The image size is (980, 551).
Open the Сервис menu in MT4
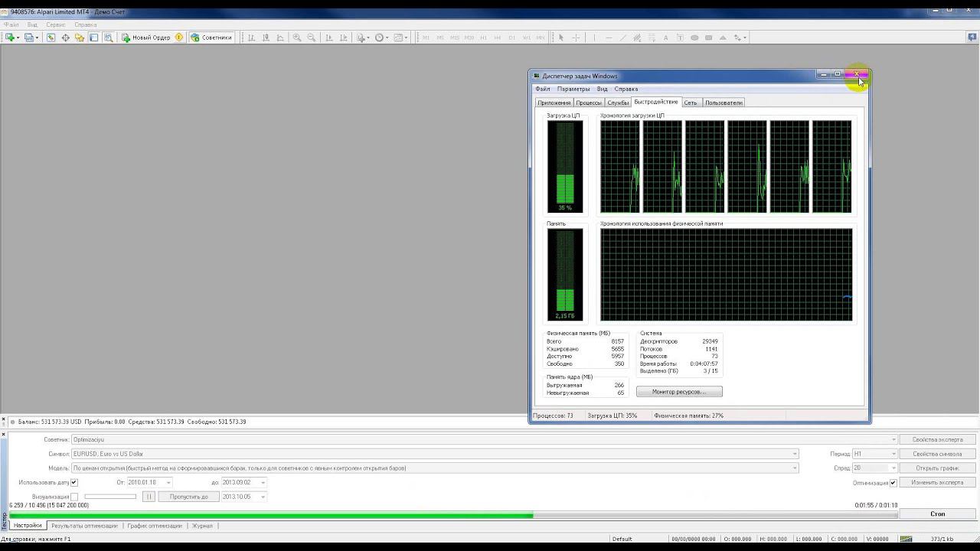coord(56,24)
